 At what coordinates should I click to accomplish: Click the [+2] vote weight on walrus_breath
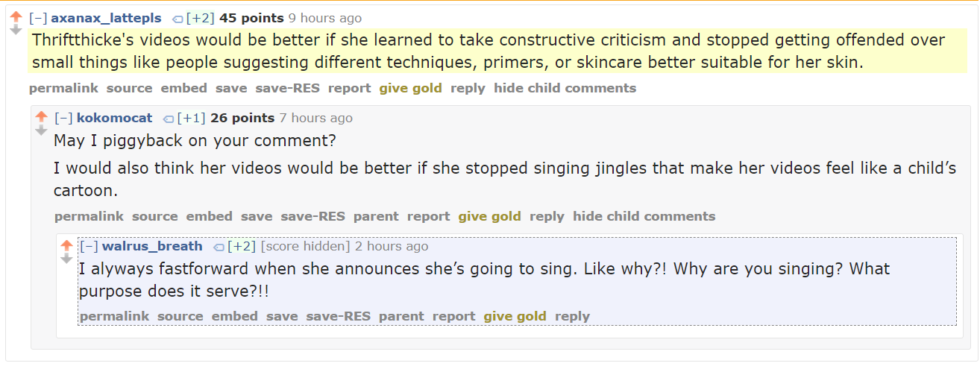[x=242, y=246]
